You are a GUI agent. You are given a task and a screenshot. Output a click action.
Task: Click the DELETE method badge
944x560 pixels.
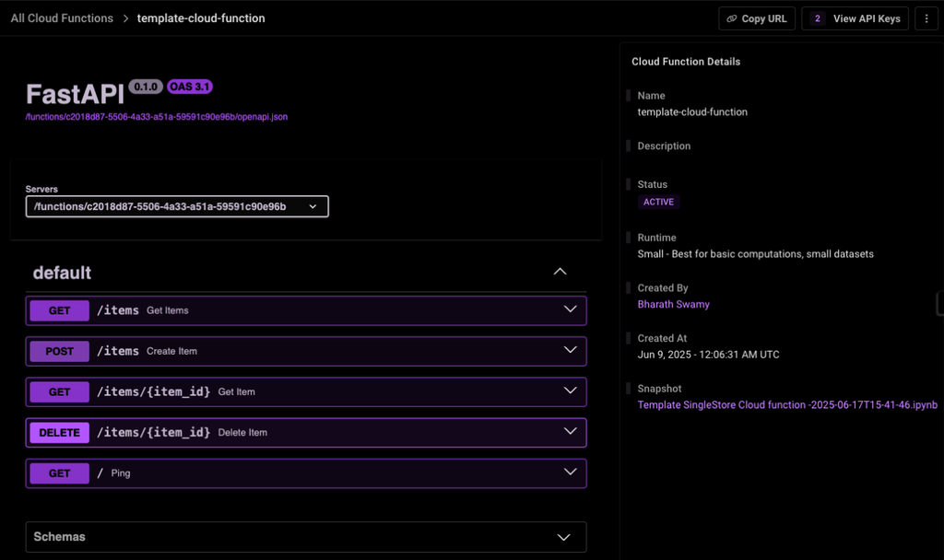point(60,433)
